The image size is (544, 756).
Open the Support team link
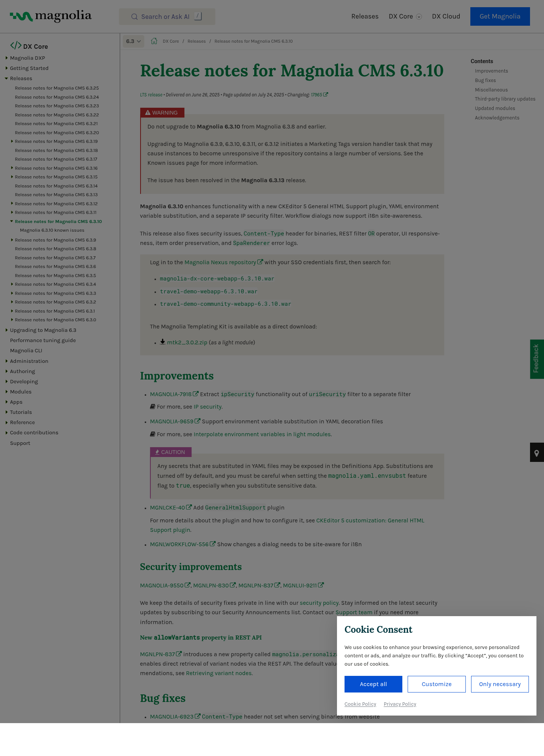(354, 612)
